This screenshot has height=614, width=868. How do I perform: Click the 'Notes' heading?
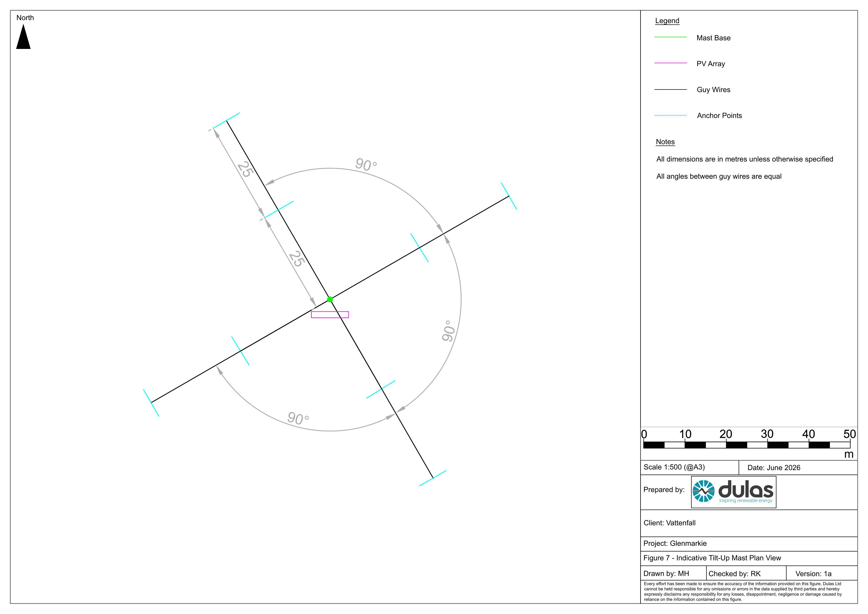[x=665, y=142]
